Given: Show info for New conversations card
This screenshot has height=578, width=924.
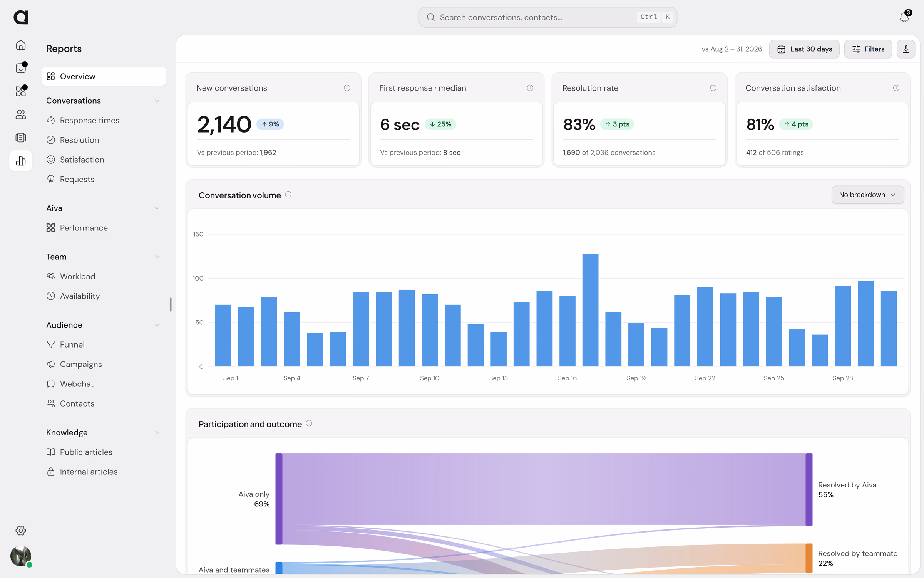Looking at the screenshot, I should click(x=347, y=88).
